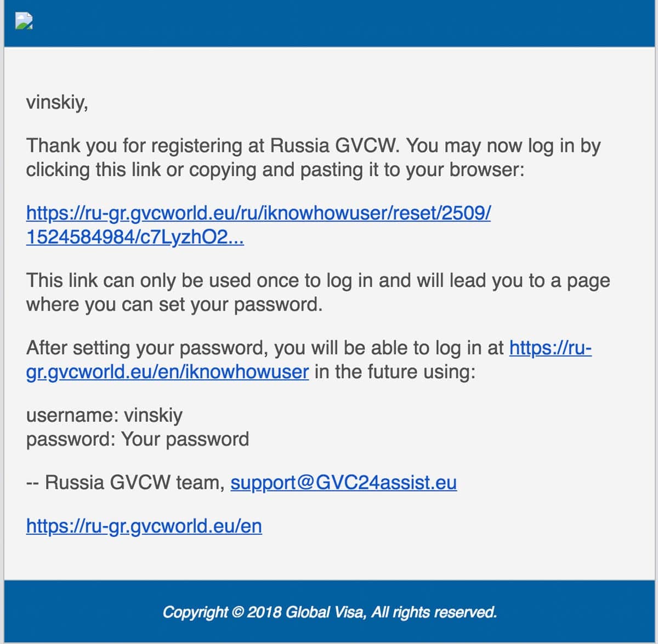Click the "in the future using:" text

click(x=395, y=372)
